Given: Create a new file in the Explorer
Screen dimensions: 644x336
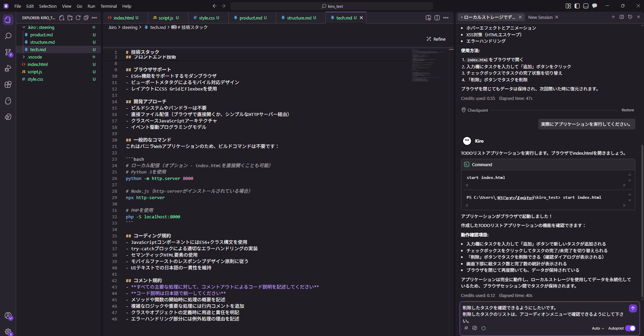Looking at the screenshot, I should [62, 17].
